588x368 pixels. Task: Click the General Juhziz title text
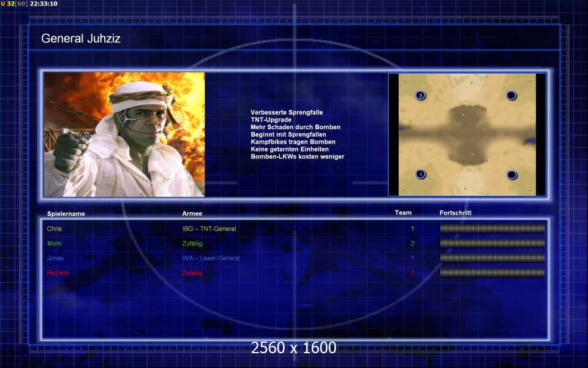pos(81,38)
